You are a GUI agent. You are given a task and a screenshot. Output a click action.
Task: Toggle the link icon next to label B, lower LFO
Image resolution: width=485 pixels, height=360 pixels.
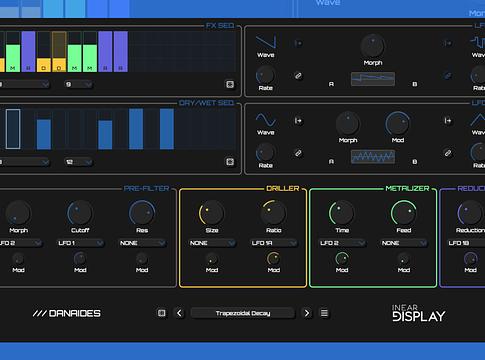click(x=447, y=153)
